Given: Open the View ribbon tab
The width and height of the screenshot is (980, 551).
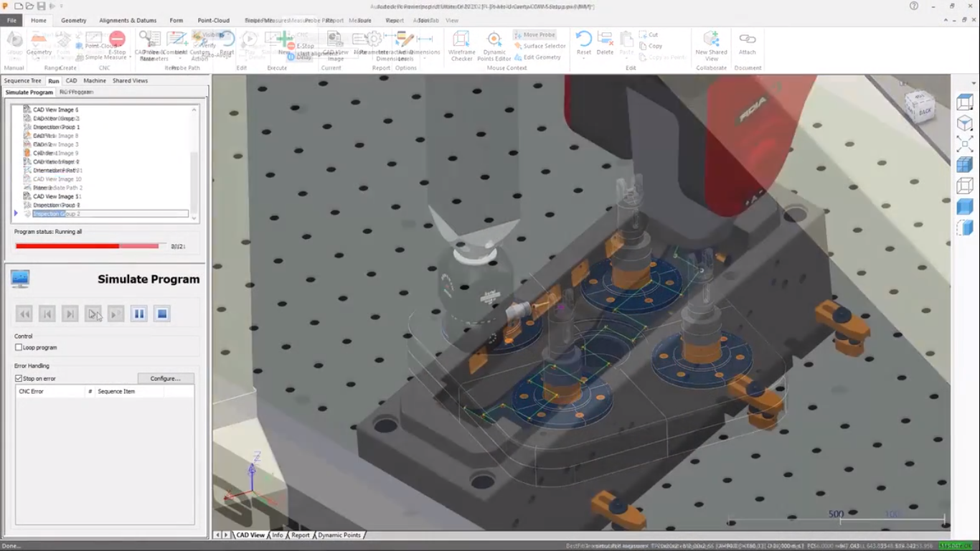Looking at the screenshot, I should coord(452,20).
